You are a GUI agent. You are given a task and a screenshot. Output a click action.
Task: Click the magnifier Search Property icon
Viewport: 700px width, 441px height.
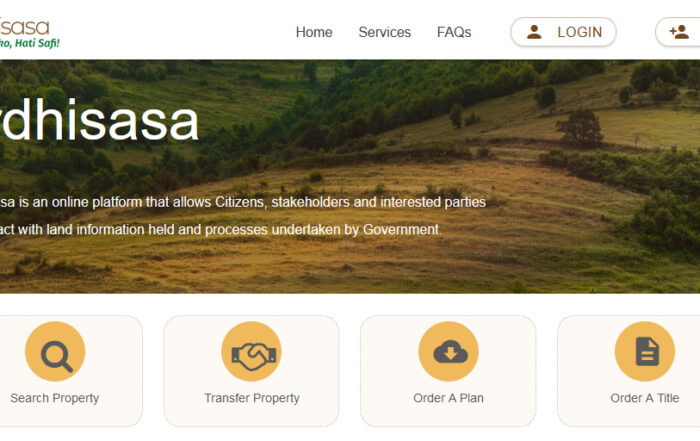coord(55,351)
